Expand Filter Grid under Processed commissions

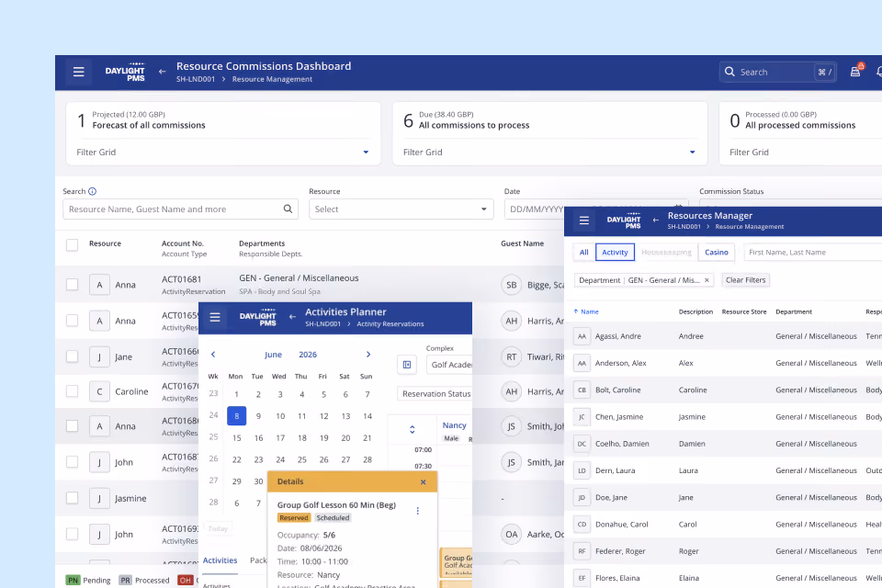click(805, 152)
